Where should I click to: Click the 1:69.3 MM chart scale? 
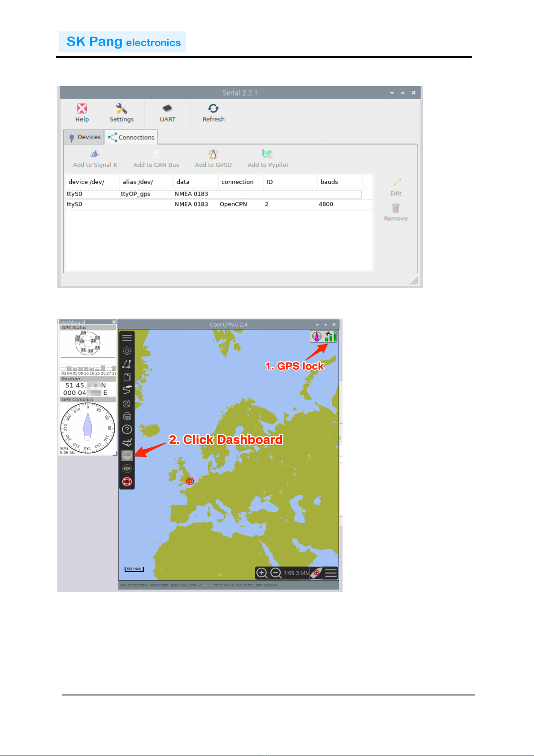tap(296, 573)
